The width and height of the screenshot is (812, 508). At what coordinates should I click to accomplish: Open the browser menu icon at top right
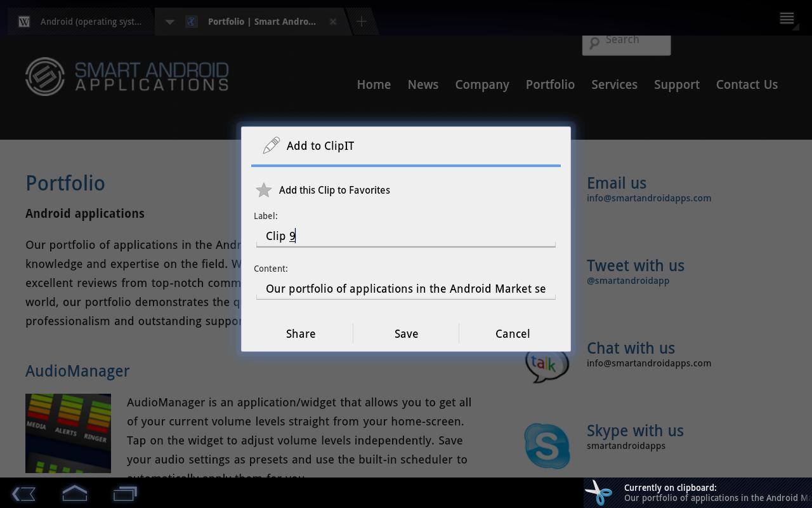coord(787,18)
